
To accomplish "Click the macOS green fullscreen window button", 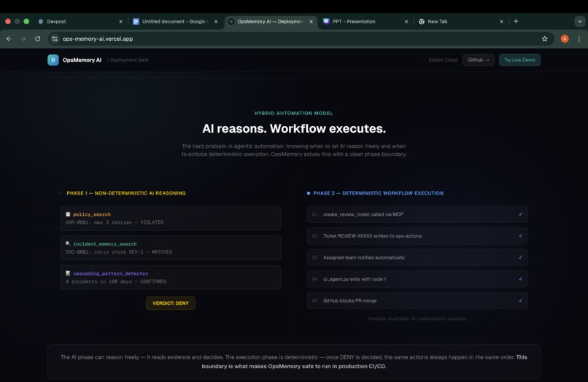I will tap(26, 21).
